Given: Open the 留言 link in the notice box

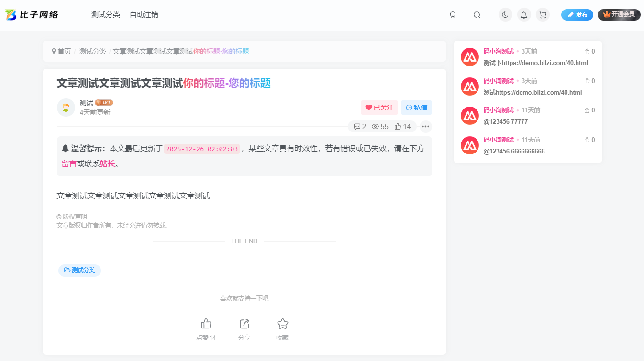Looking at the screenshot, I should tap(68, 163).
